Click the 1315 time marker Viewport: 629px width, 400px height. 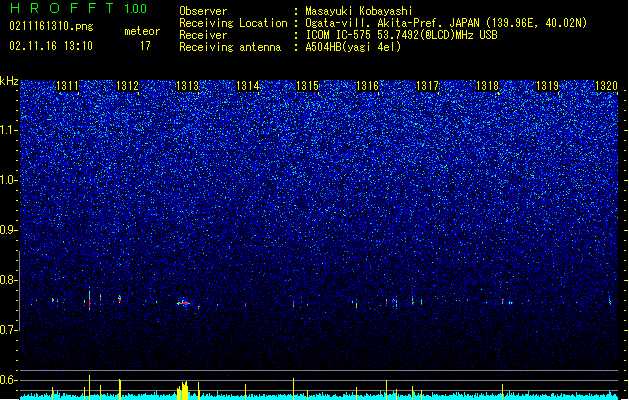point(307,86)
